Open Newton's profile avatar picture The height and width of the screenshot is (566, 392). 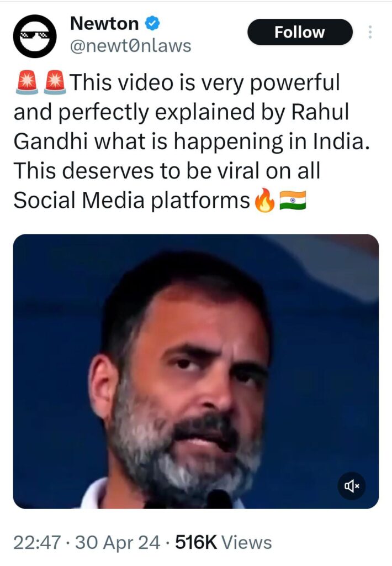35,35
